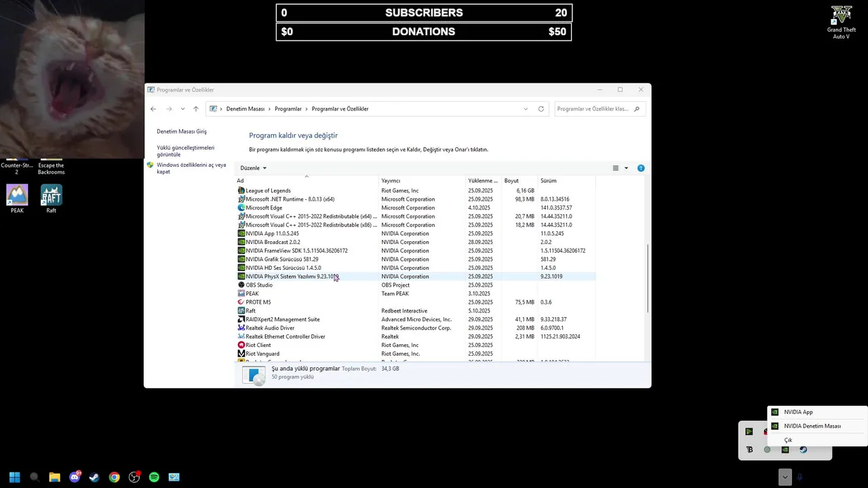Select Microsoft .NET Runtime - 8.0.13 (x64) row
The image size is (868, 488).
(x=415, y=199)
